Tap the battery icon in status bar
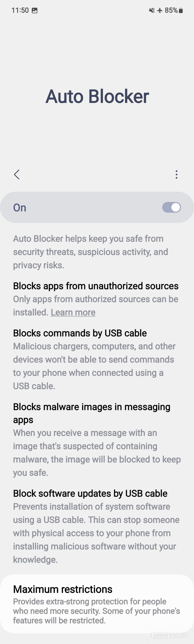The image size is (194, 644). [181, 10]
